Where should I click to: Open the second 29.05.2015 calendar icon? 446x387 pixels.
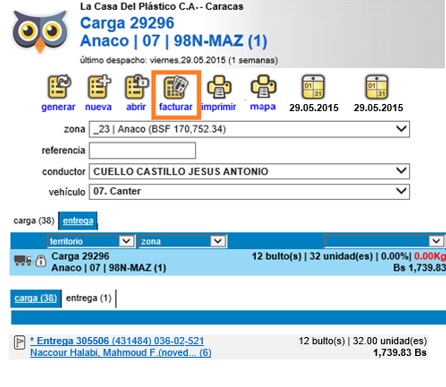pos(377,87)
